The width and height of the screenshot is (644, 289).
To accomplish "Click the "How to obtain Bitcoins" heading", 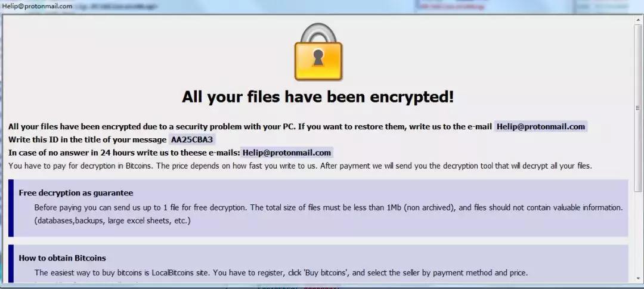I will pos(63,258).
